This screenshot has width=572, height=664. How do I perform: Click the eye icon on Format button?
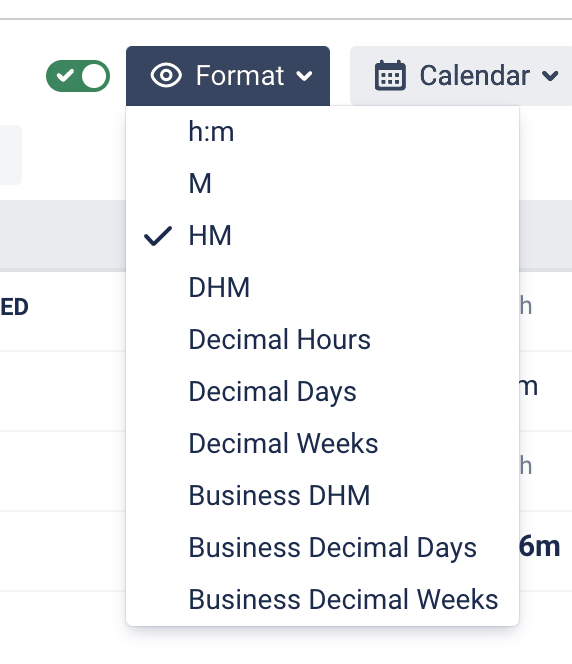(x=166, y=75)
